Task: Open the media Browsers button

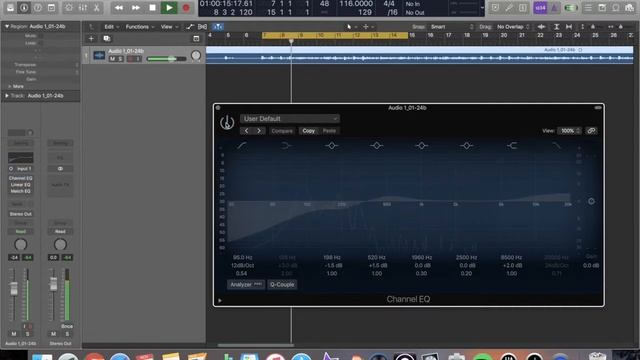Action: (630, 7)
